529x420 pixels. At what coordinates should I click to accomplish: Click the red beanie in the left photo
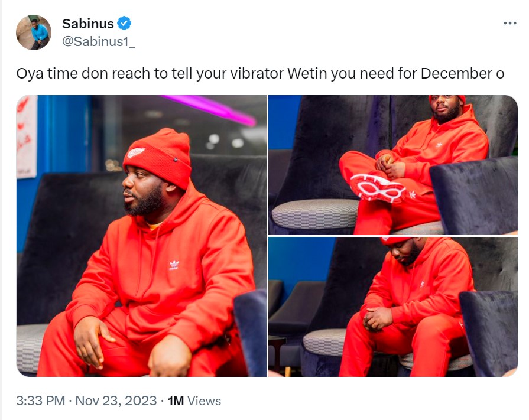158,157
